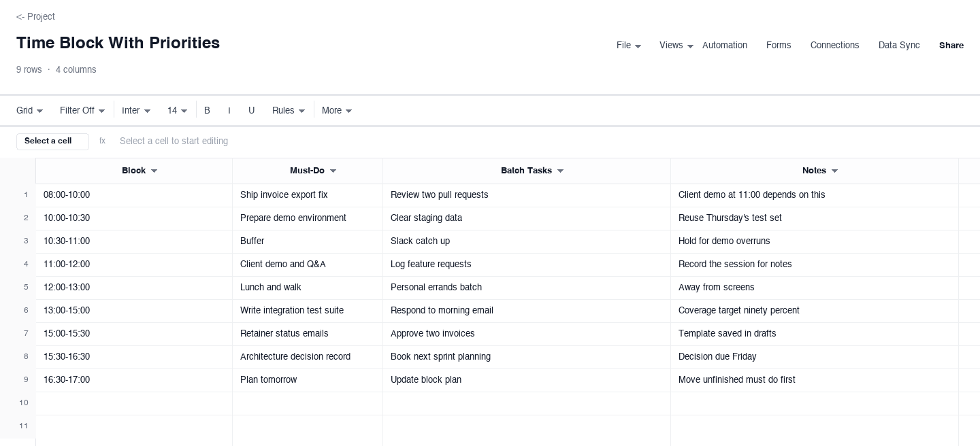Select the Buffer cell
Viewport: 980px width, 446px height.
(x=308, y=241)
